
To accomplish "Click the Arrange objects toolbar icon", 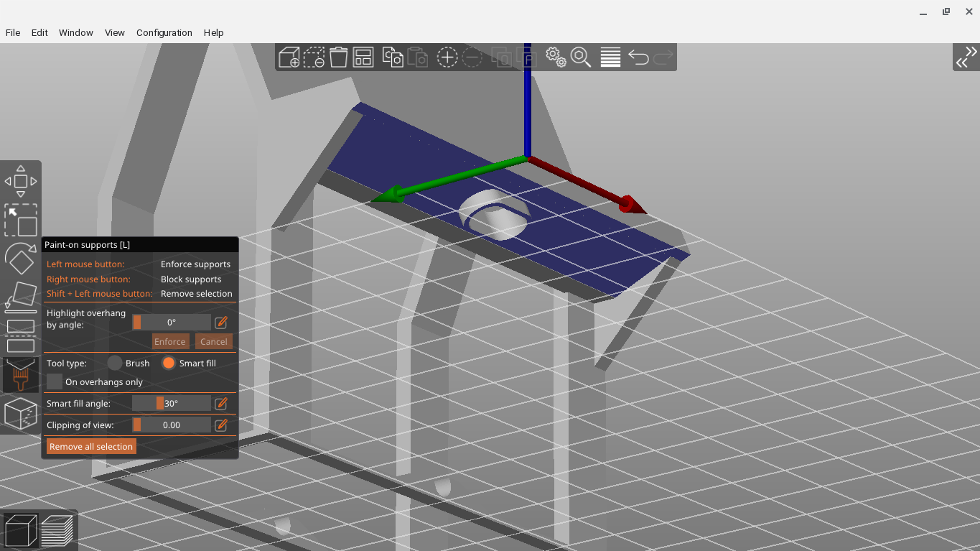I will coord(363,57).
